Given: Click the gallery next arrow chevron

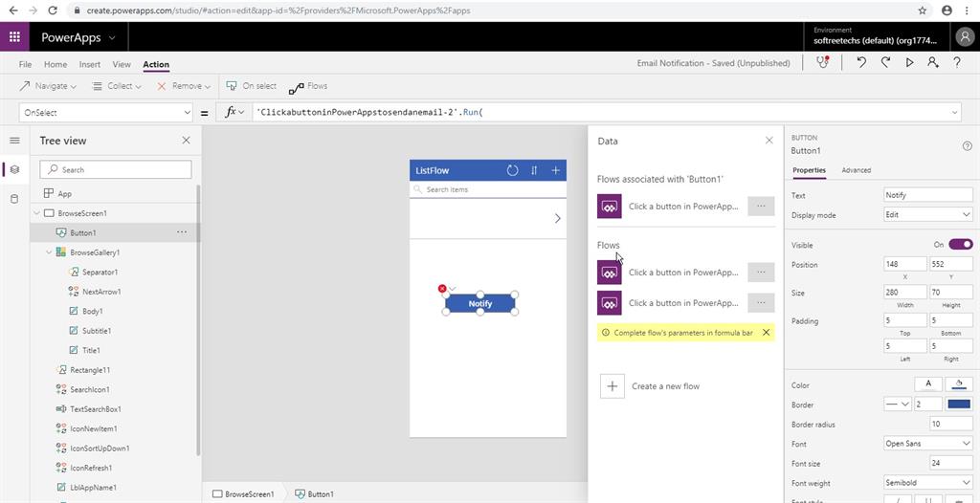Looking at the screenshot, I should [558, 218].
